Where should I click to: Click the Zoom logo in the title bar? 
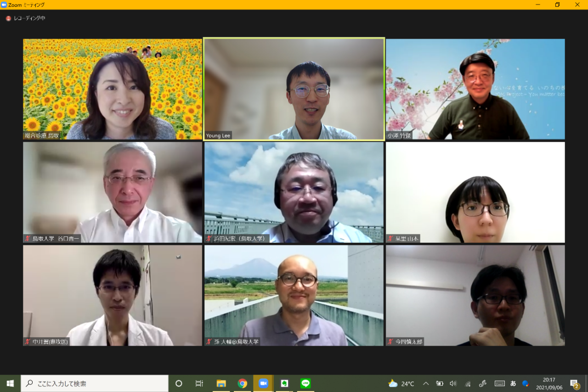4,5
